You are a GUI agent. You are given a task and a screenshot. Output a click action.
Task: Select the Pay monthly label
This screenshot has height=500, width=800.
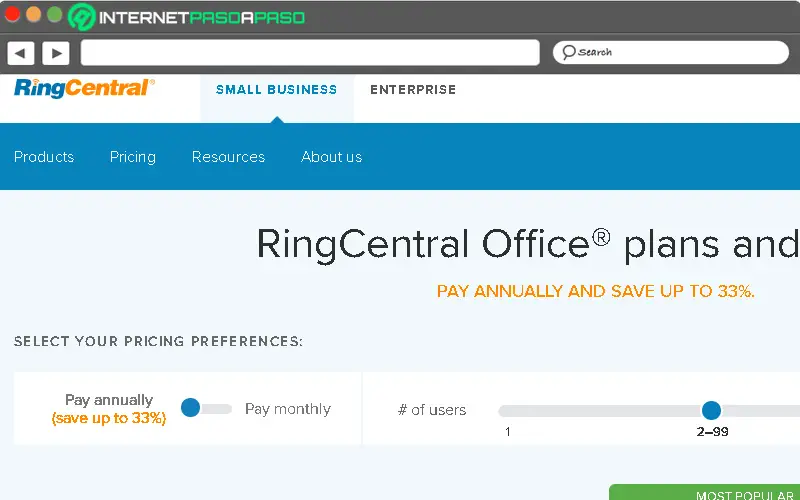[287, 409]
